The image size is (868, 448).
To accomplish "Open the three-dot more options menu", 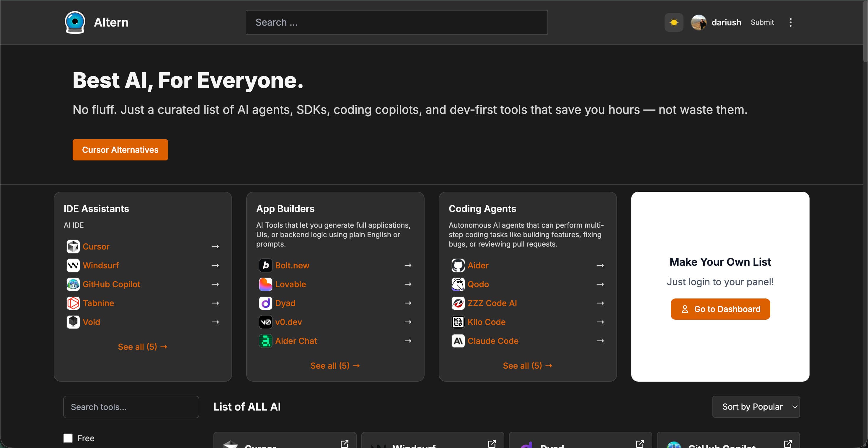I will click(x=791, y=22).
